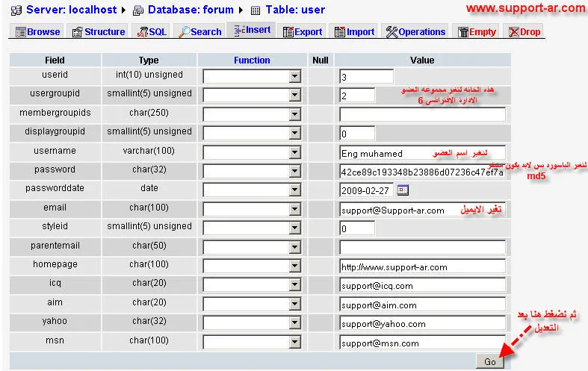Open the Operations tab

pos(415,32)
